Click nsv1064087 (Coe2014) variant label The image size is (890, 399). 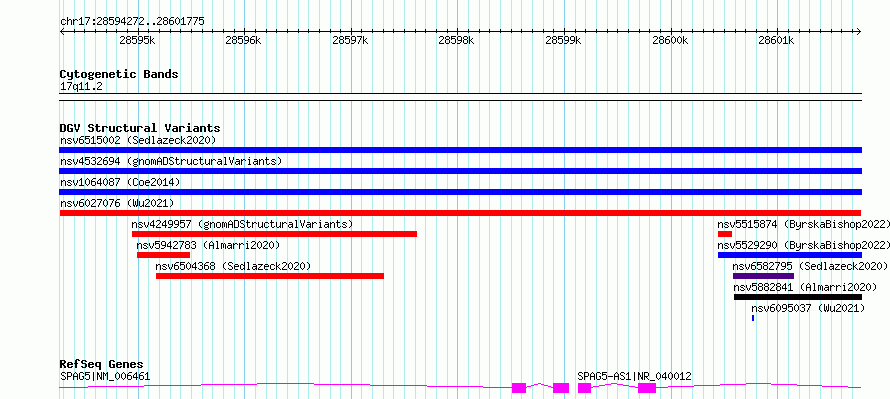coord(120,182)
